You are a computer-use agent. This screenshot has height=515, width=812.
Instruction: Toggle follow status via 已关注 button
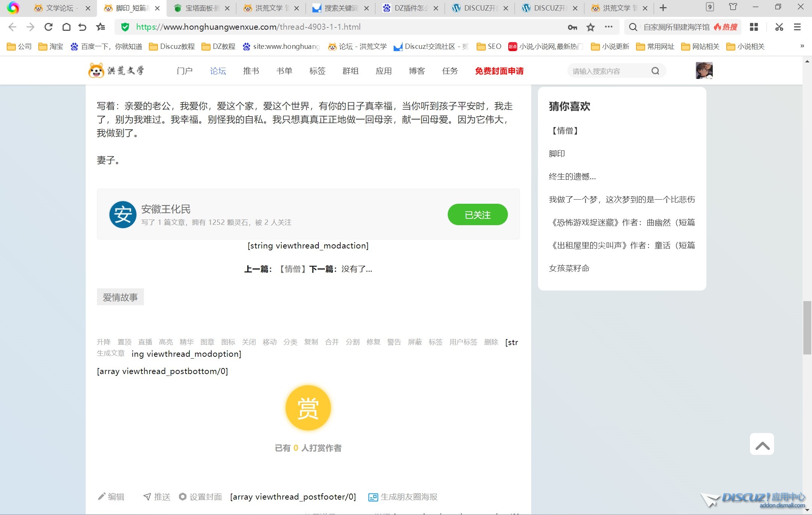[477, 214]
